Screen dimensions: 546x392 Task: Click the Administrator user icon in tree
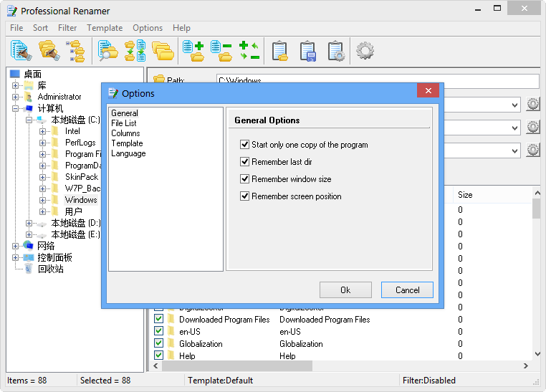(29, 97)
